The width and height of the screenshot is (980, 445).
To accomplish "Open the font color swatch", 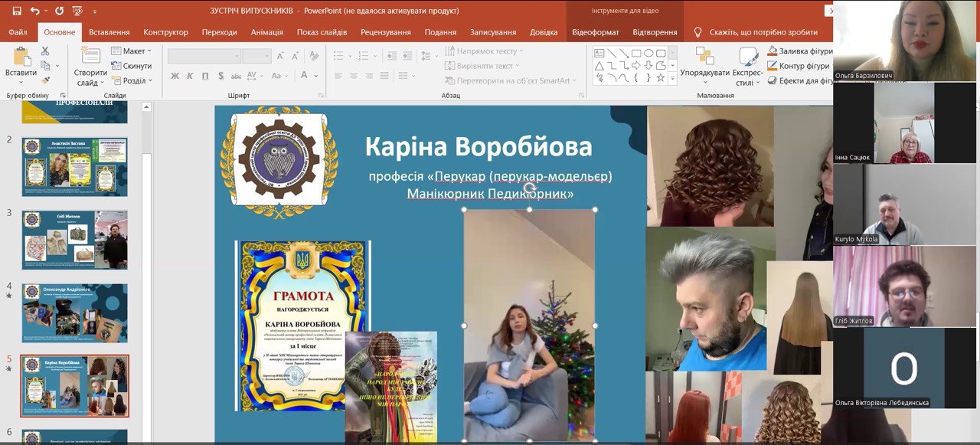I will [305, 75].
